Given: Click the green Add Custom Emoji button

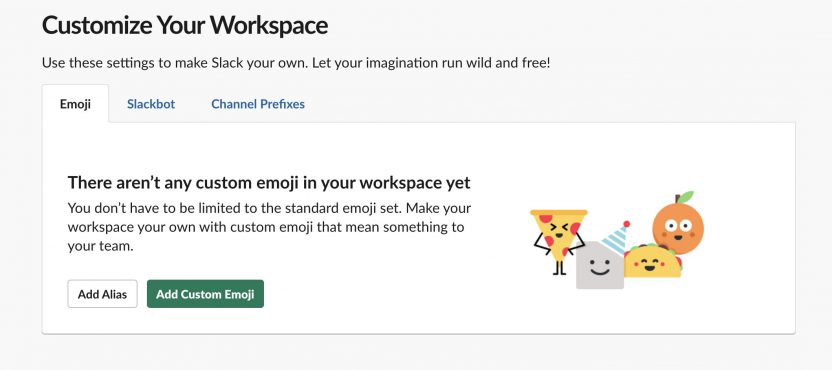Looking at the screenshot, I should (205, 294).
